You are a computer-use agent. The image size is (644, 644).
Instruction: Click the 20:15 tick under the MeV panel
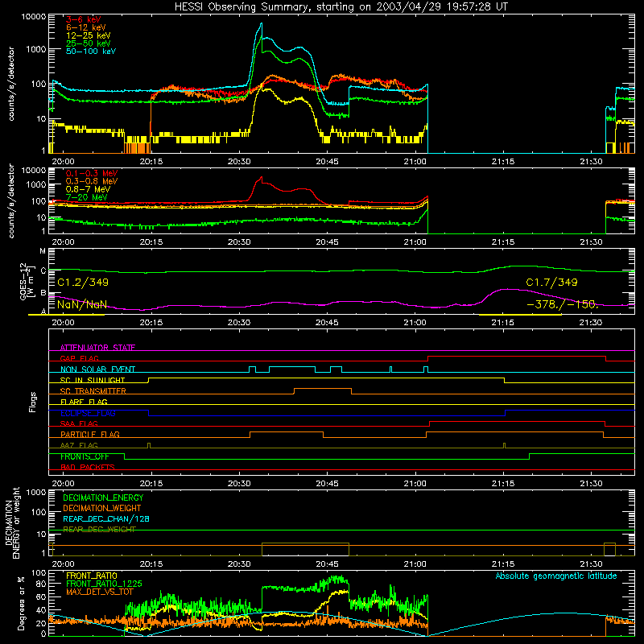click(x=151, y=242)
